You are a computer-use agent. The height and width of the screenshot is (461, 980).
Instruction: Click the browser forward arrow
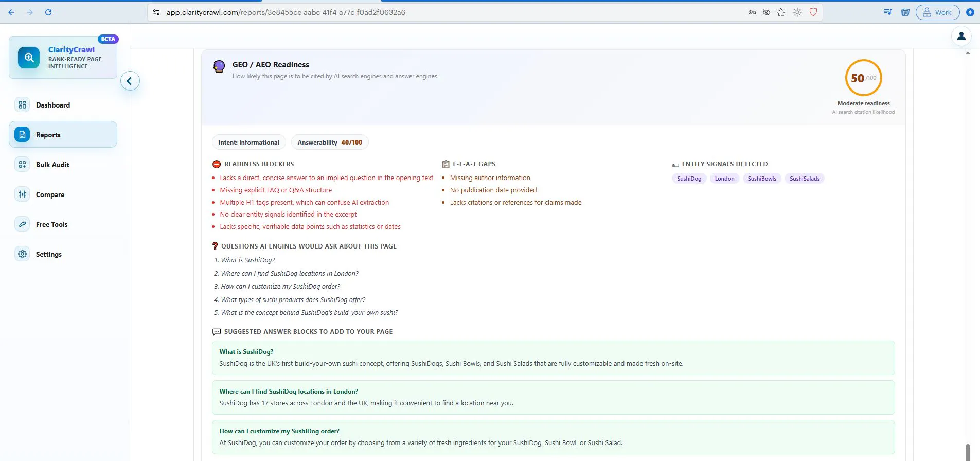(x=30, y=12)
